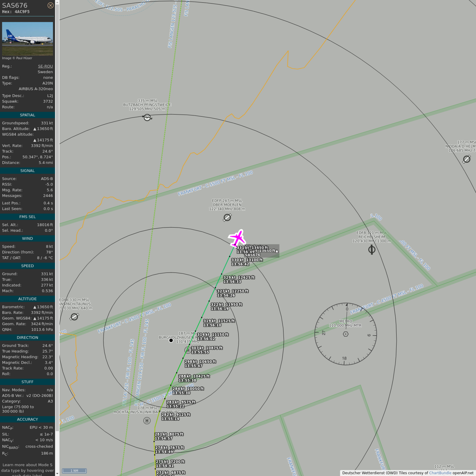Open the SE-ROU registration link
The height and width of the screenshot is (476, 476).
(x=45, y=66)
